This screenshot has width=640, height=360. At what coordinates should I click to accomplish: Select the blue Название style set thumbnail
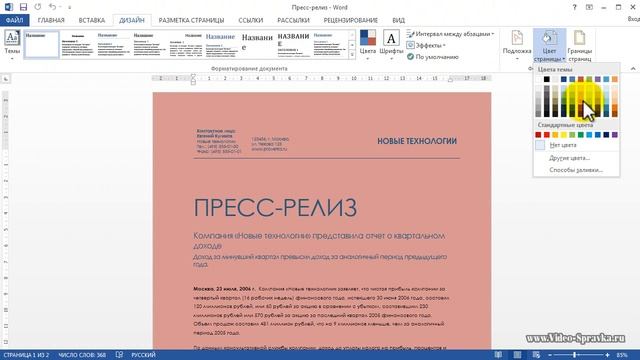point(221,44)
